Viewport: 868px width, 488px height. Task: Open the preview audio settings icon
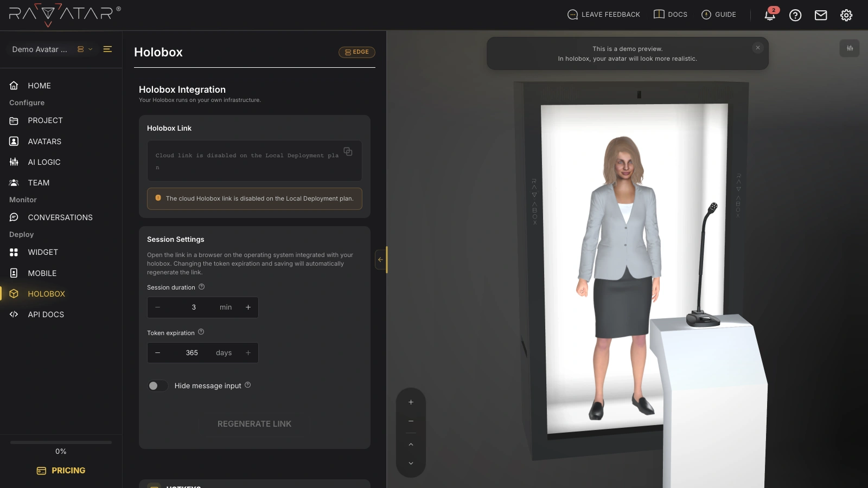coord(850,48)
